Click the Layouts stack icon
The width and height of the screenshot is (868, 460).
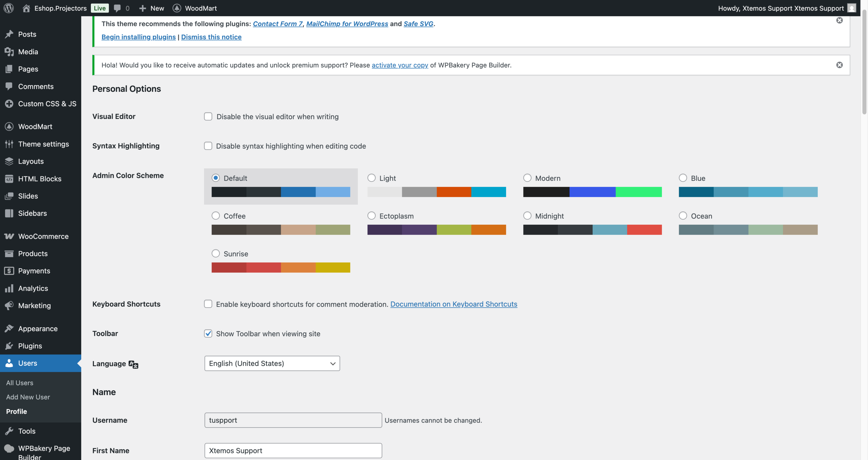9,161
